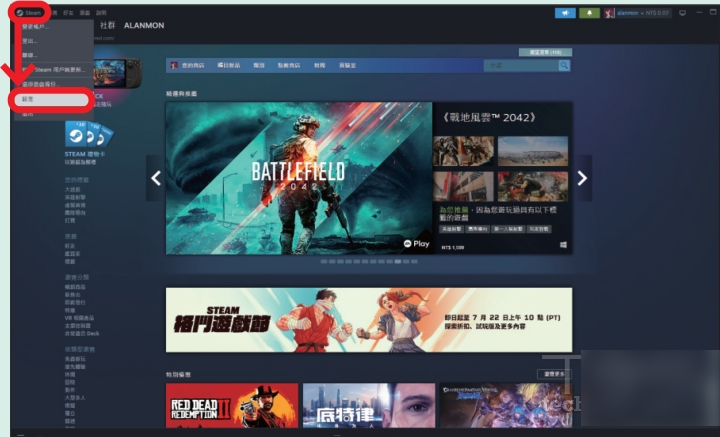This screenshot has width=720, height=437.
Task: Go to the 社群 main navigation tab
Action: [x=107, y=26]
